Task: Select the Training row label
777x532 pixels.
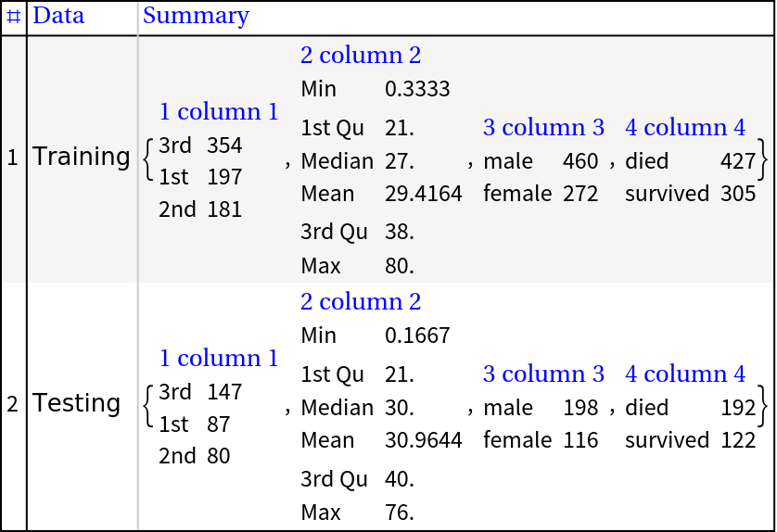Action: pos(82,157)
